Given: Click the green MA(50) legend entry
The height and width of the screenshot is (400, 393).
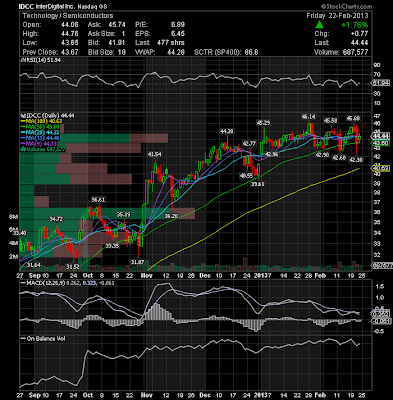Looking at the screenshot, I should [40, 126].
